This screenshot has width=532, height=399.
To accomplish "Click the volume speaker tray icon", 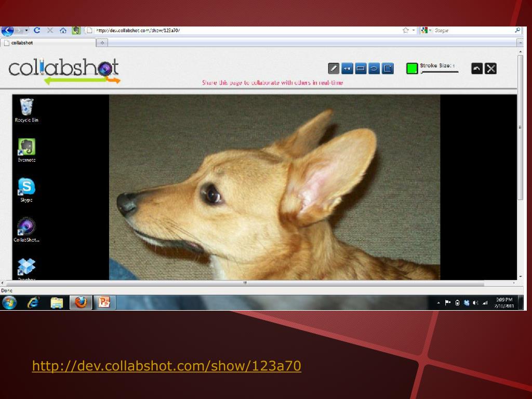I will (476, 303).
